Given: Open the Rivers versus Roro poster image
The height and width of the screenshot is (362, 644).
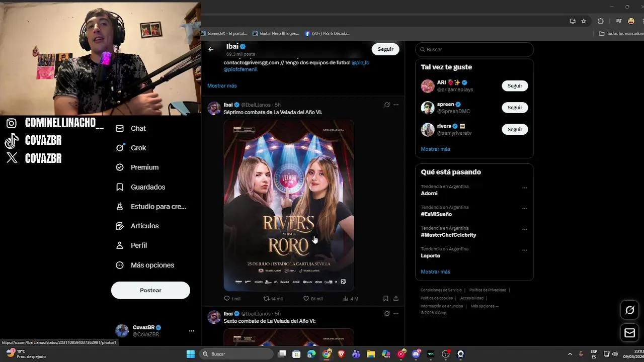Looking at the screenshot, I should click(x=289, y=205).
